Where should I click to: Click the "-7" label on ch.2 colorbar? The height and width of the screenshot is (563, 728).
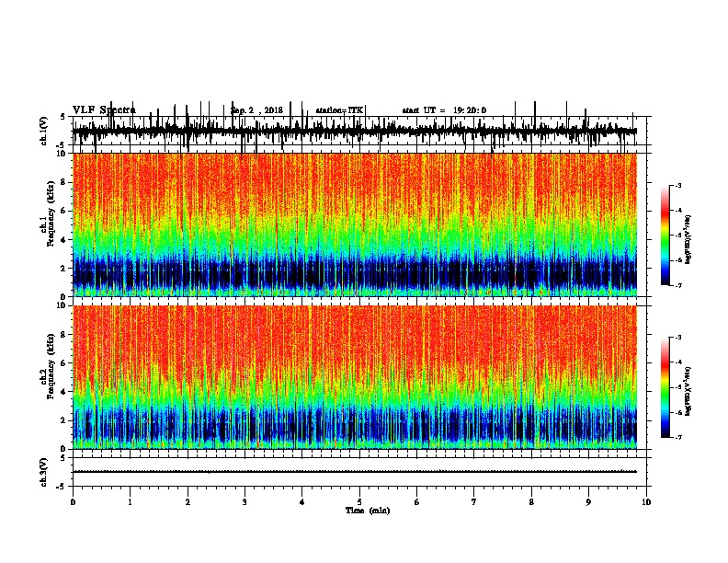pyautogui.click(x=678, y=437)
